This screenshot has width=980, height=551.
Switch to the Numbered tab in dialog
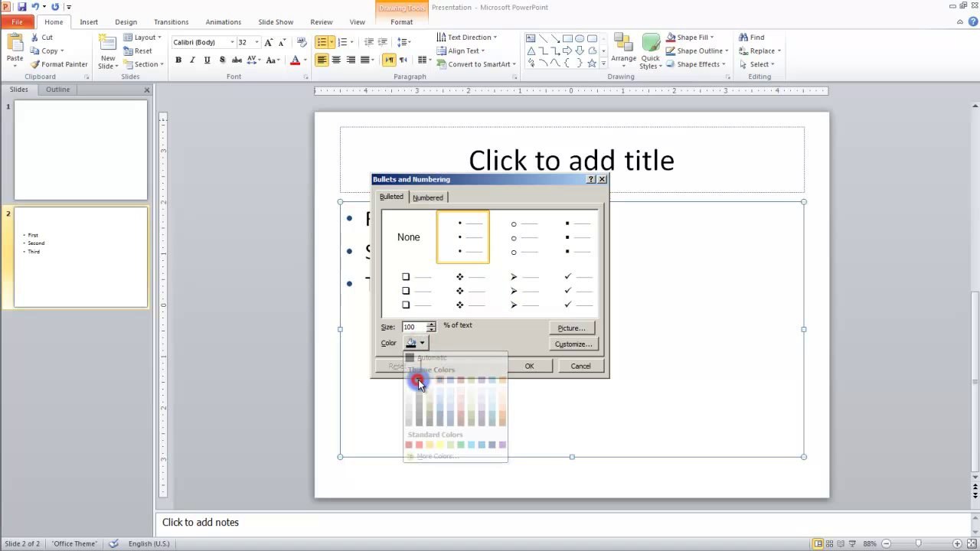(428, 197)
